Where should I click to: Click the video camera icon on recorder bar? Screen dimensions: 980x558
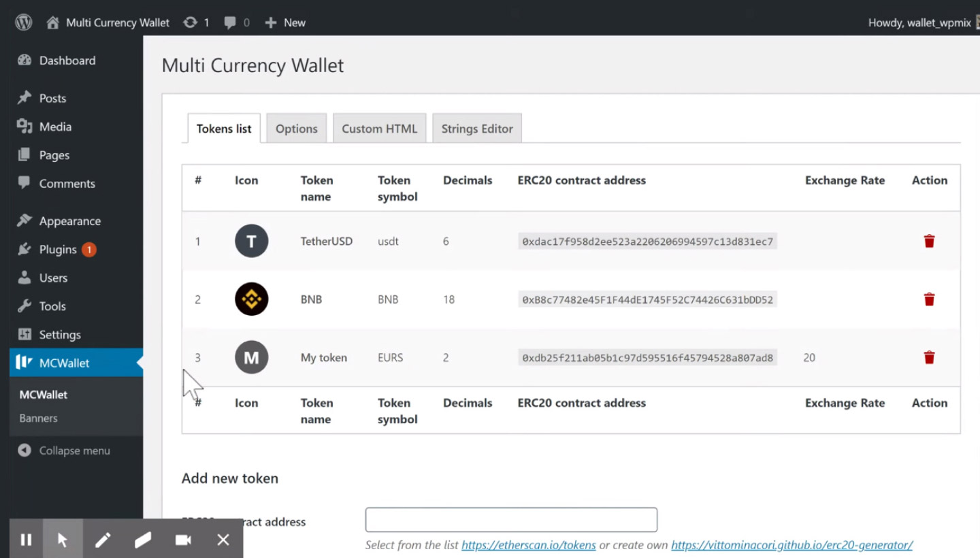point(183,539)
